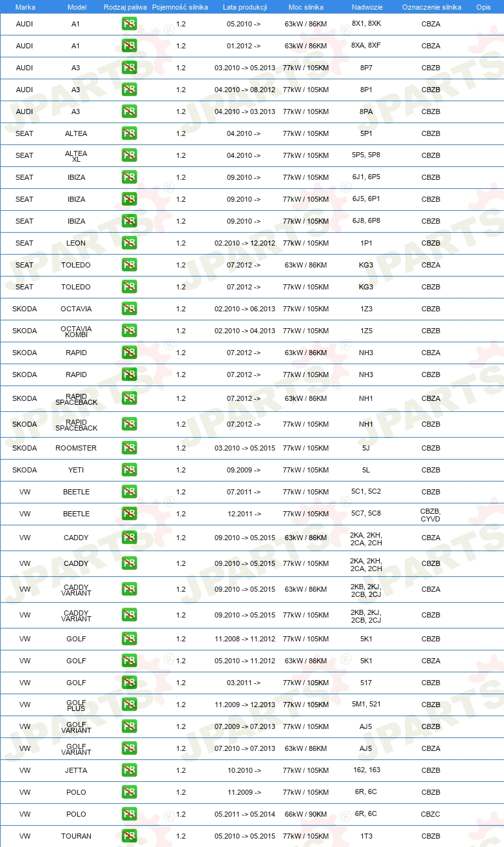Click the fuel icon in Beetle 5C7, 5C8 row
Image resolution: width=504 pixels, height=847 pixels.
click(129, 514)
